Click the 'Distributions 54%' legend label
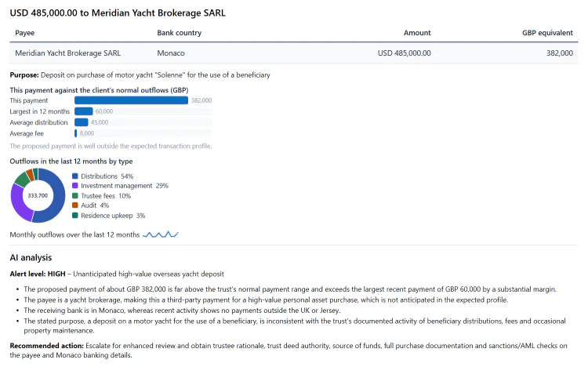Screen dimensions: 588x367 coord(107,176)
